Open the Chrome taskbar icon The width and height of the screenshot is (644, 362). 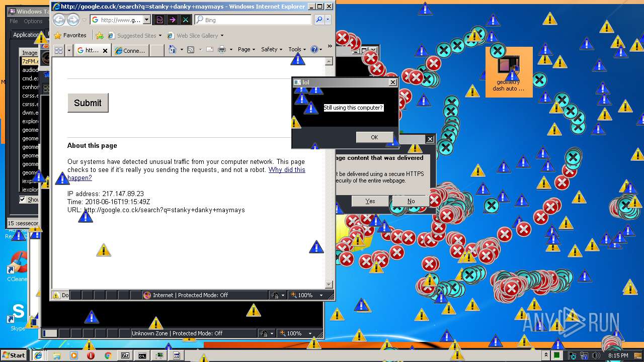click(108, 355)
